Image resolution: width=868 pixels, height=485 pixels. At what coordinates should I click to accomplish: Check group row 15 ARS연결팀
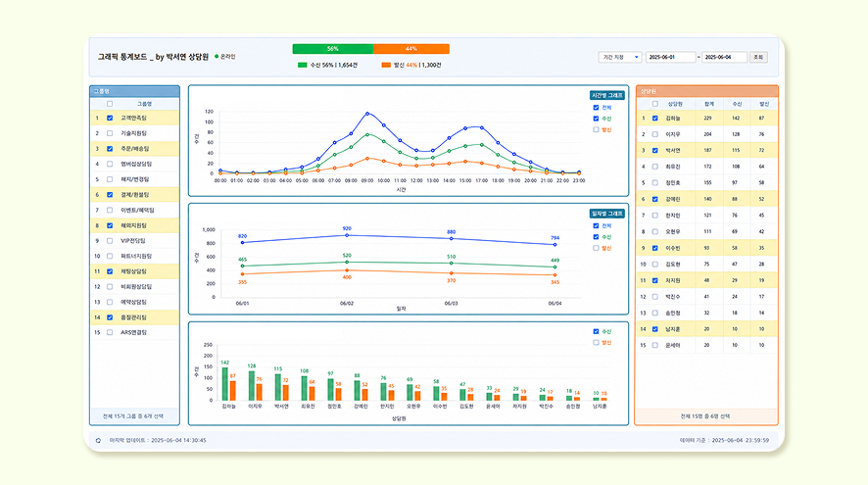pos(110,333)
